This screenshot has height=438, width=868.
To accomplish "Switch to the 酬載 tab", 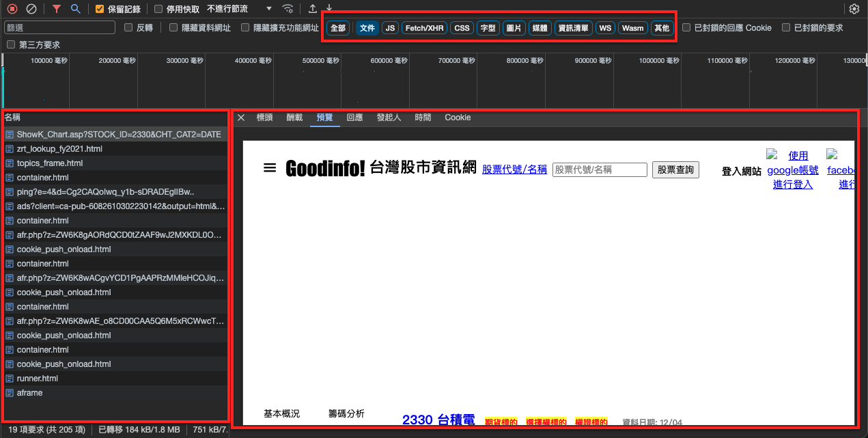I will click(294, 118).
